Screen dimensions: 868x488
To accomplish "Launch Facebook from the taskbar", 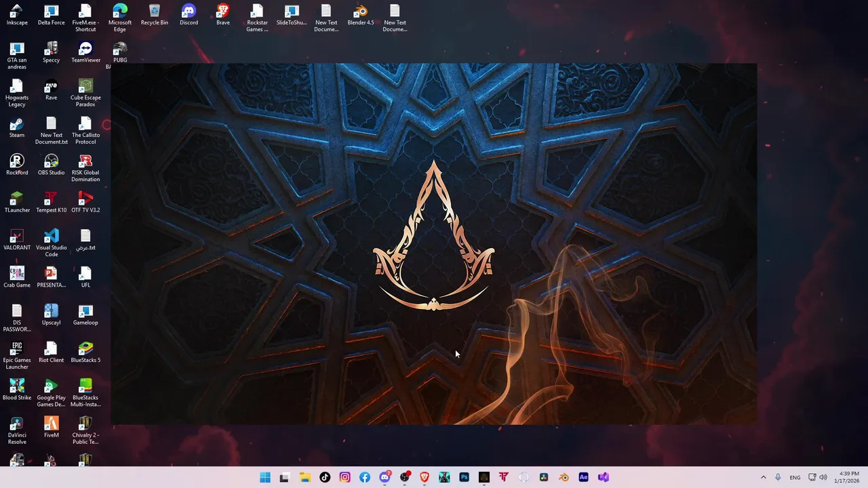I will click(x=365, y=477).
